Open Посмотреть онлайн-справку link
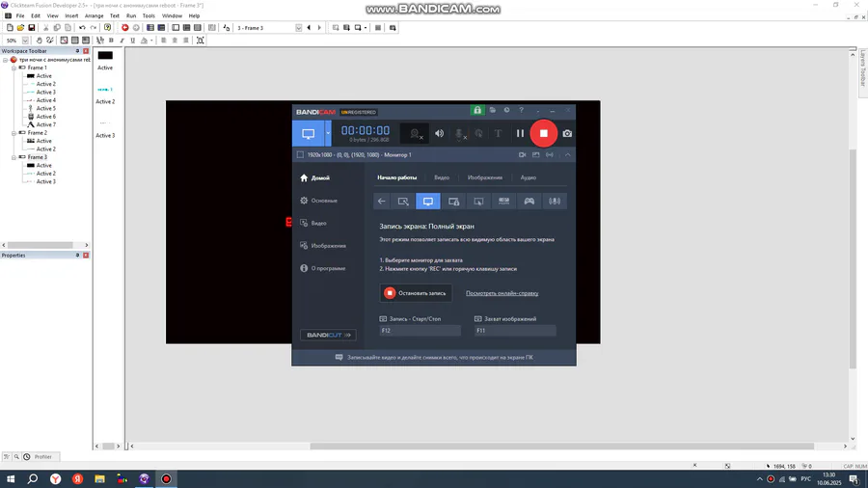The width and height of the screenshot is (868, 488). click(502, 293)
